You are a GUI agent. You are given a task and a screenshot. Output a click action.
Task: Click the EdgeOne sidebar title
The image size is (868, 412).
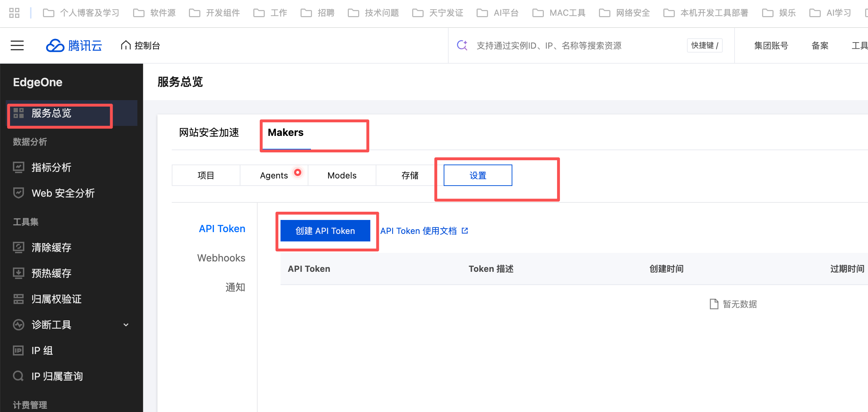point(38,82)
